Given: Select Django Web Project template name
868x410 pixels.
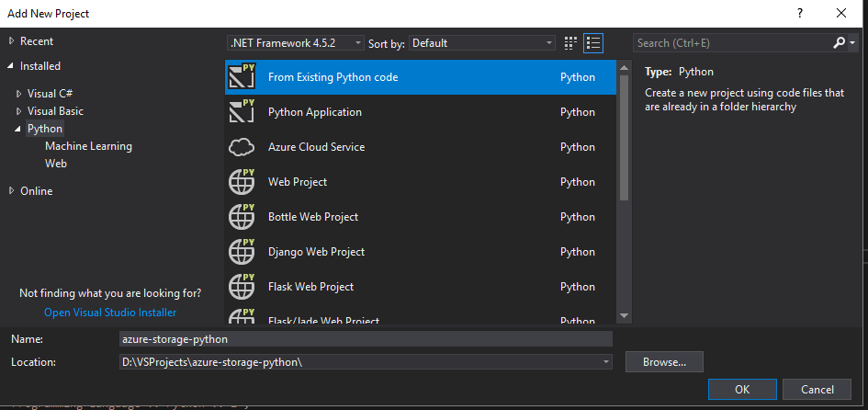Looking at the screenshot, I should click(317, 252).
